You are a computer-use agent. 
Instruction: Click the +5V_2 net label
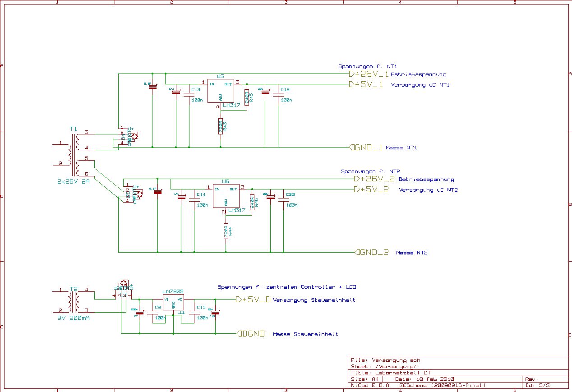[371, 189]
